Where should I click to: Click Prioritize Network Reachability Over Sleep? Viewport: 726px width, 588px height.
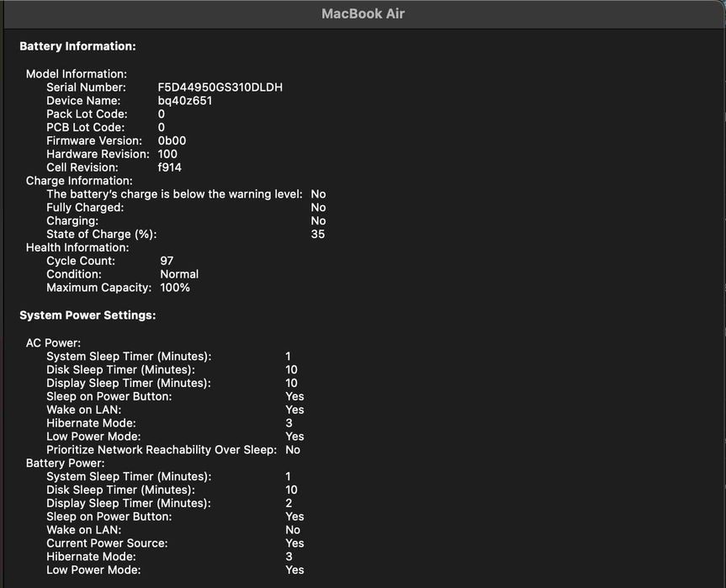coord(162,450)
